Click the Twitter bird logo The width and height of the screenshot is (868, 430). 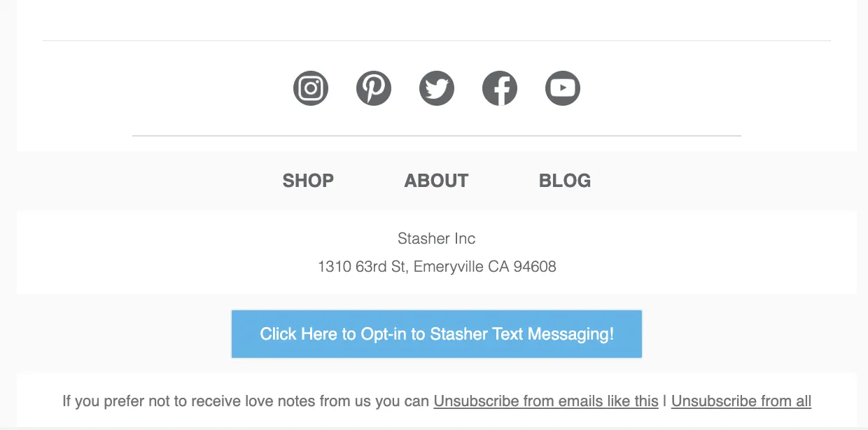[436, 88]
